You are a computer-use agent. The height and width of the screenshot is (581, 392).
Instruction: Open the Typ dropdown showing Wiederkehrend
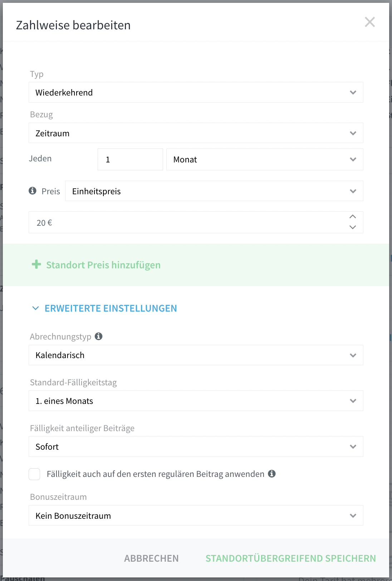(x=196, y=92)
